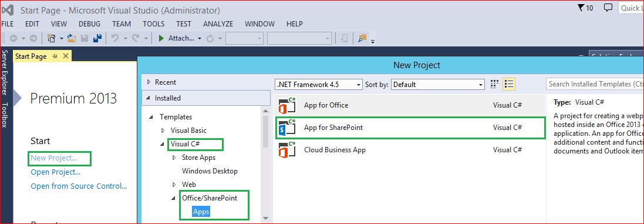
Task: Switch templates to medium list view
Action: [509, 84]
